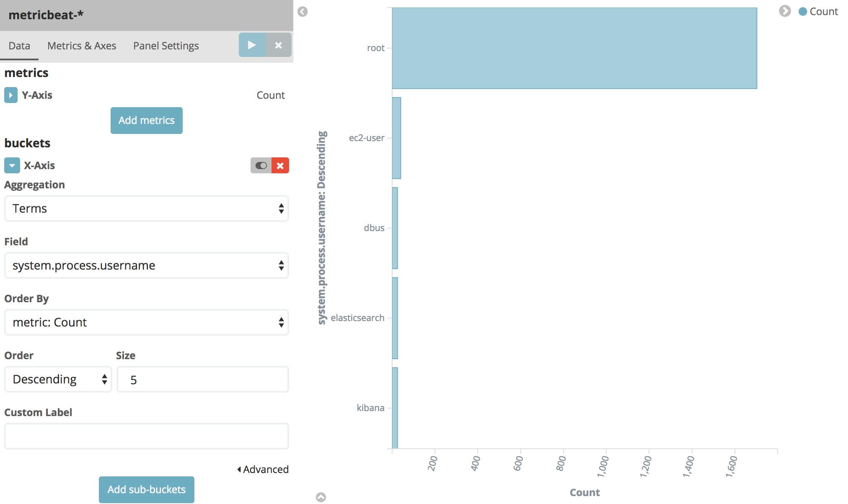This screenshot has width=848, height=504.
Task: Click the up chevron below the chart
Action: (x=321, y=497)
